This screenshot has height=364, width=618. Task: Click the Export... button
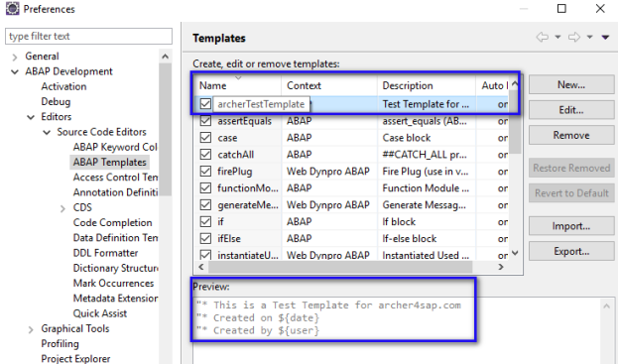[x=571, y=251]
